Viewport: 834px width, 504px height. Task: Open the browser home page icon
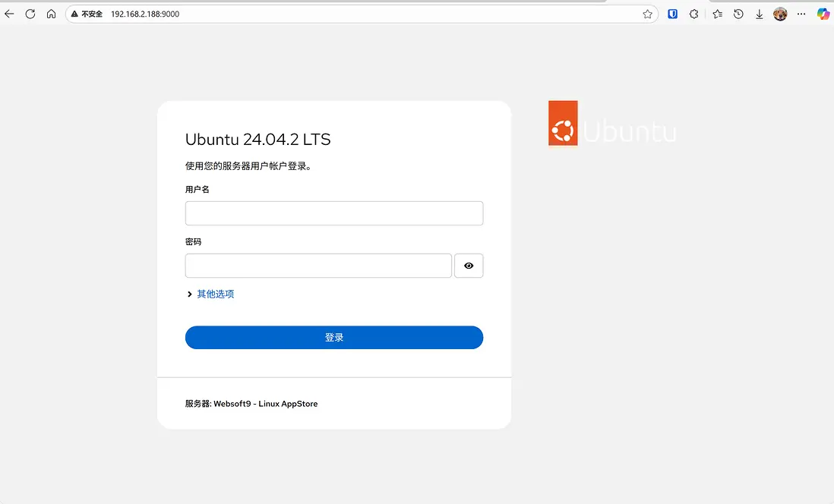pos(51,14)
